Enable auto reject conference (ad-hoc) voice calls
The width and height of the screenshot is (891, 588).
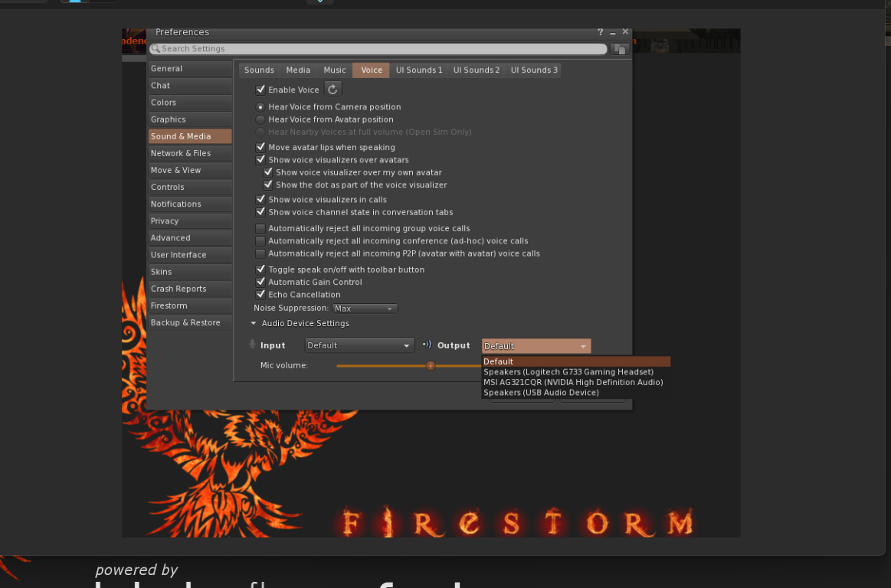click(260, 241)
